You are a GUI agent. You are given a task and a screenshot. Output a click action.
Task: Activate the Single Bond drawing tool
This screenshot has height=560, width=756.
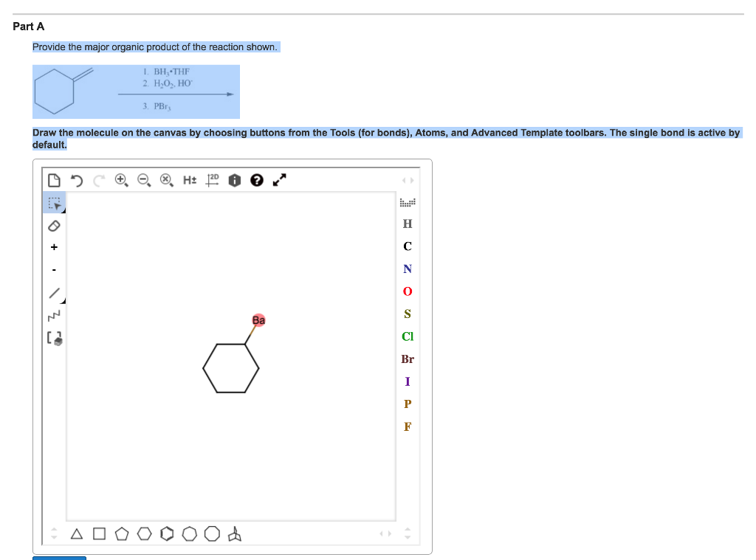(53, 292)
